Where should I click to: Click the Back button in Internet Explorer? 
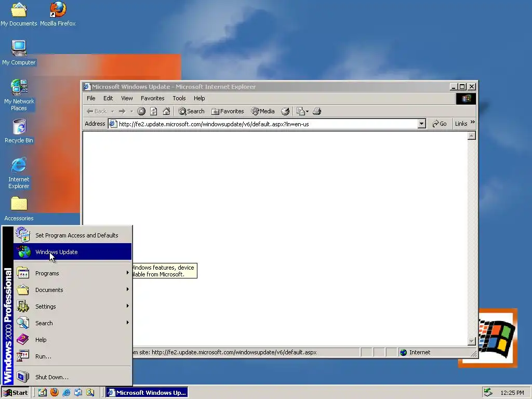(x=96, y=111)
